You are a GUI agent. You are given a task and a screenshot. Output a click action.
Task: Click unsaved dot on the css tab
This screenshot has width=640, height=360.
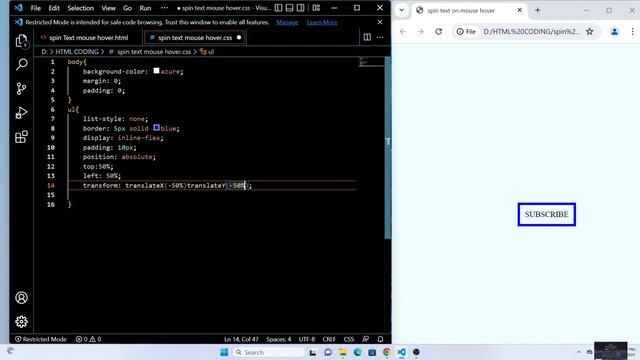coord(239,38)
